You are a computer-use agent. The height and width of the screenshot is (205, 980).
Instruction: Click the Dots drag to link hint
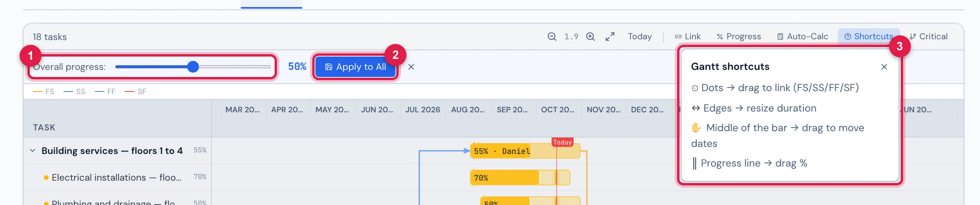(x=775, y=88)
